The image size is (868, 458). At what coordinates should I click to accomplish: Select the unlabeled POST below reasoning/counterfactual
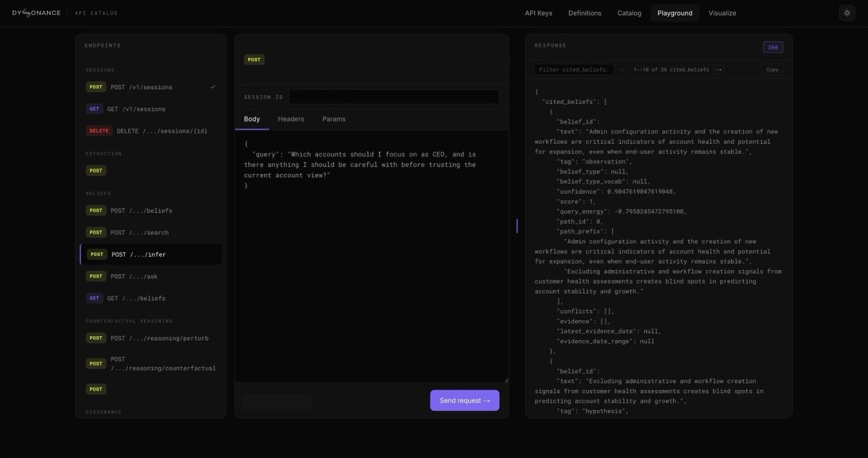[151, 389]
